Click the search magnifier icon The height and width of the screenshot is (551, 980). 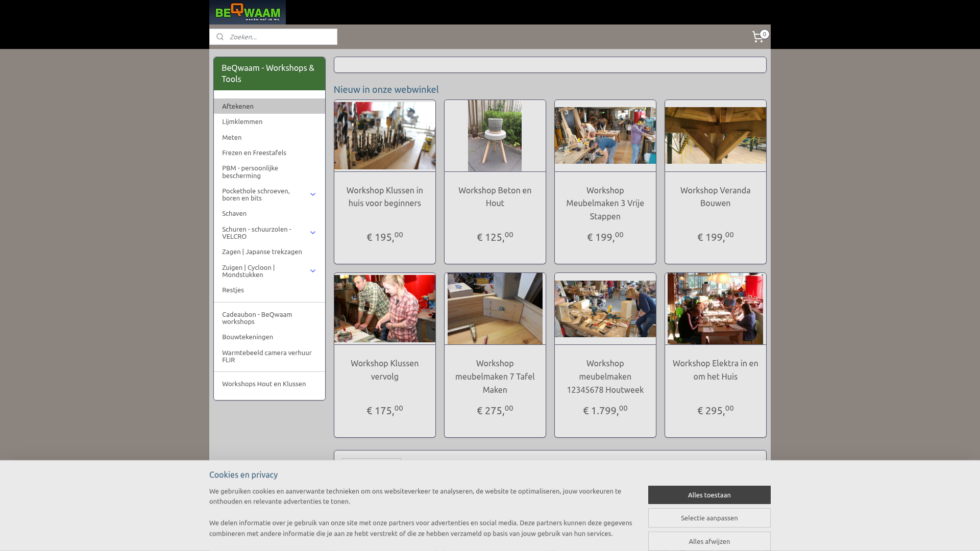(x=220, y=37)
